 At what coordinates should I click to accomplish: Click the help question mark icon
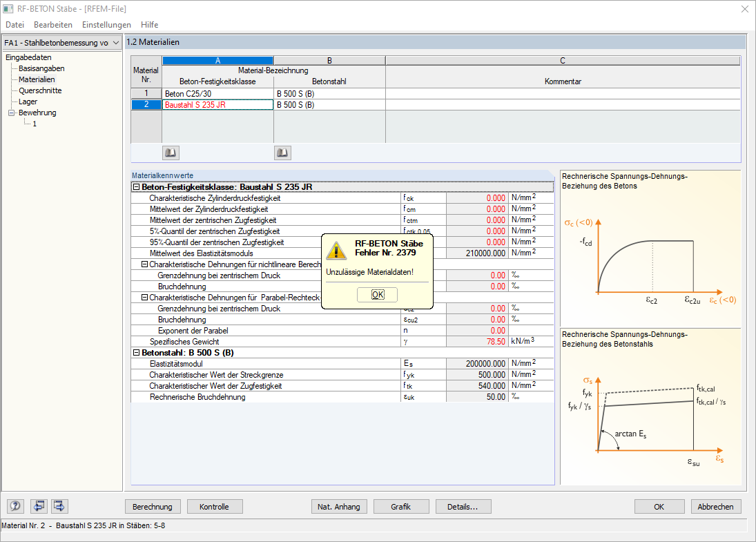pos(15,506)
